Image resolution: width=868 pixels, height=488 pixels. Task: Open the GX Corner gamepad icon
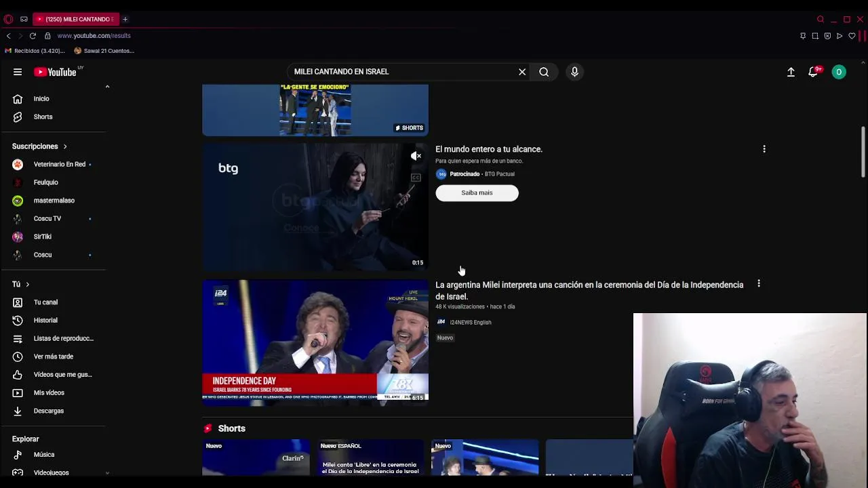[24, 19]
